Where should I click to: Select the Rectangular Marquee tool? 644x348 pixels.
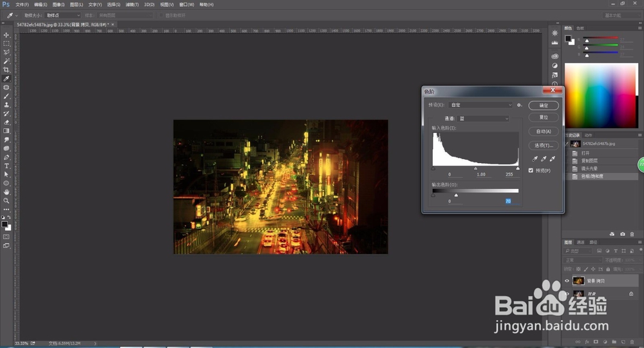6,44
